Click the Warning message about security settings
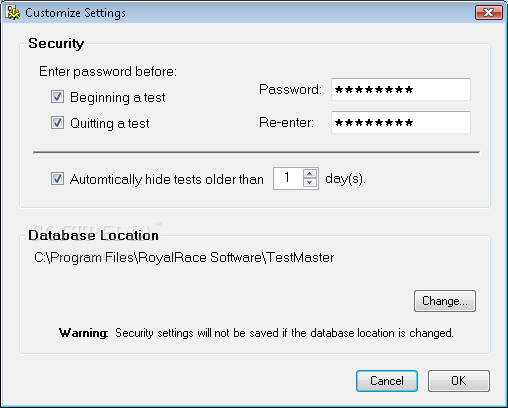This screenshot has width=508, height=408. [x=256, y=333]
